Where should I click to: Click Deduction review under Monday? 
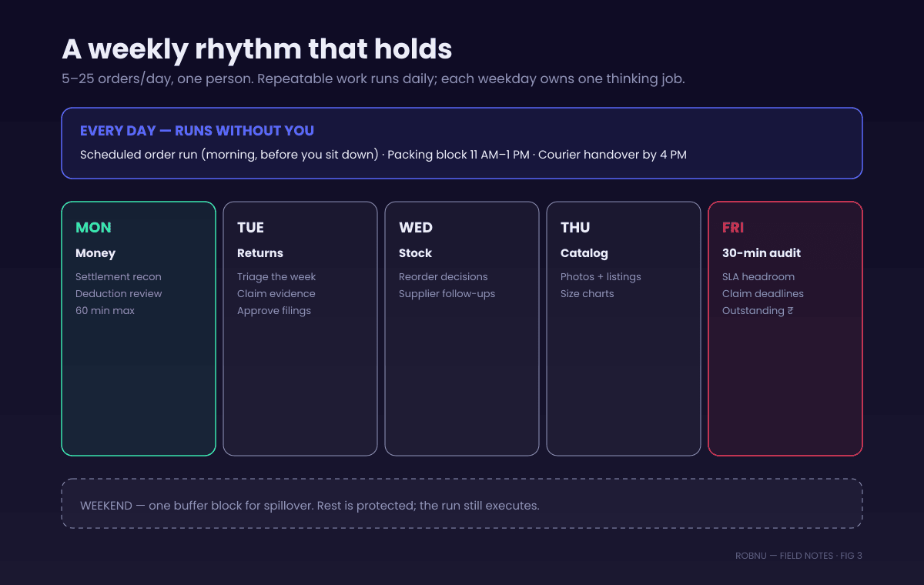[x=119, y=294]
